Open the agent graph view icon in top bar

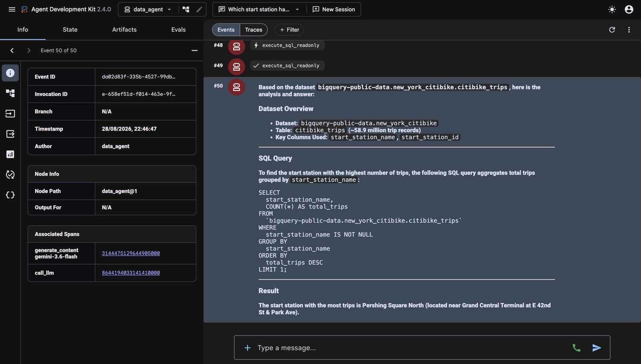point(186,9)
